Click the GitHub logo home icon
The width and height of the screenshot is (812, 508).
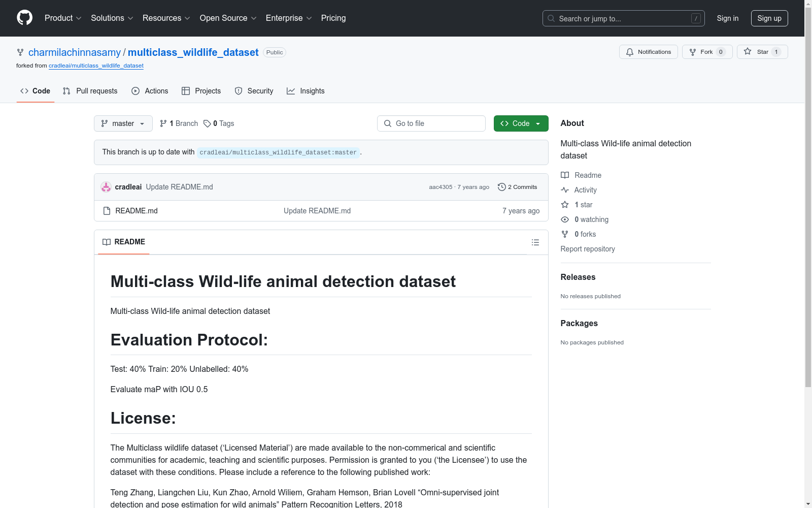(x=24, y=18)
